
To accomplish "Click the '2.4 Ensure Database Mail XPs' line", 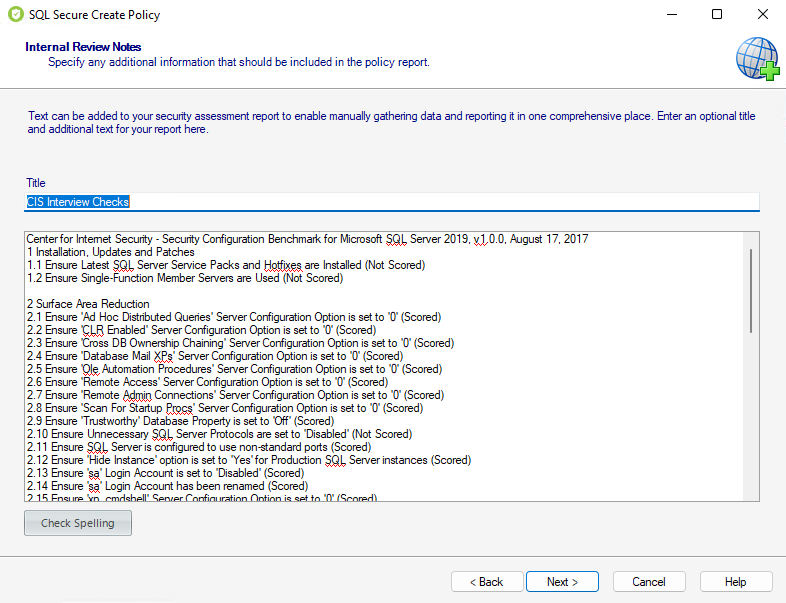I will coord(215,356).
